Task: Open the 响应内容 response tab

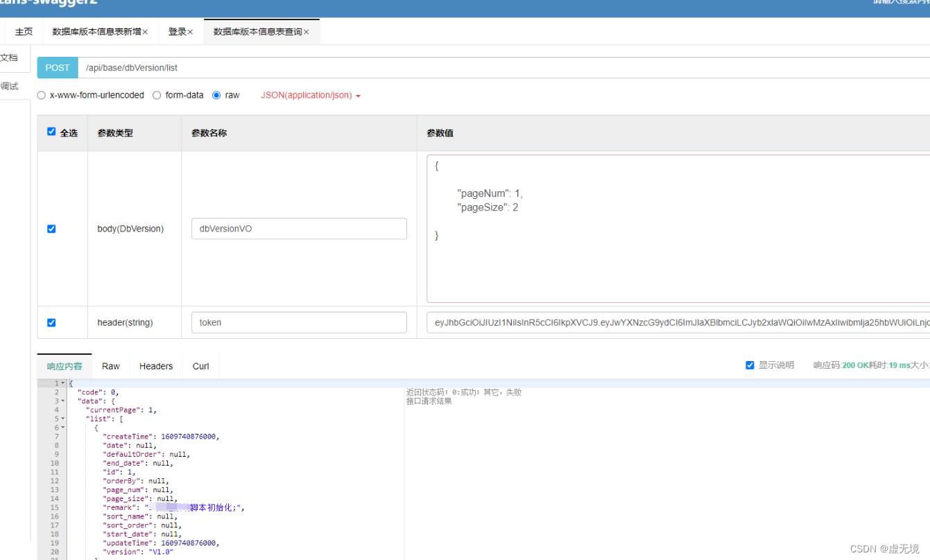Action: pyautogui.click(x=64, y=366)
